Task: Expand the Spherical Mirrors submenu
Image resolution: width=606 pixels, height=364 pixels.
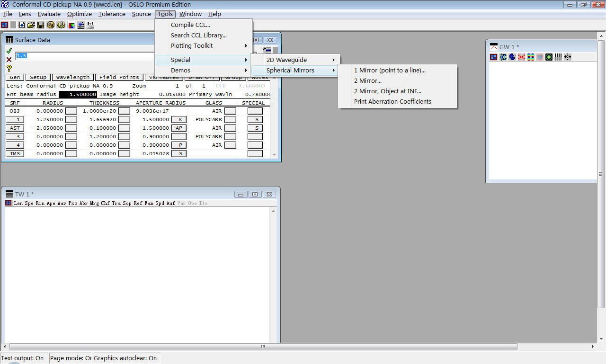Action: 295,70
